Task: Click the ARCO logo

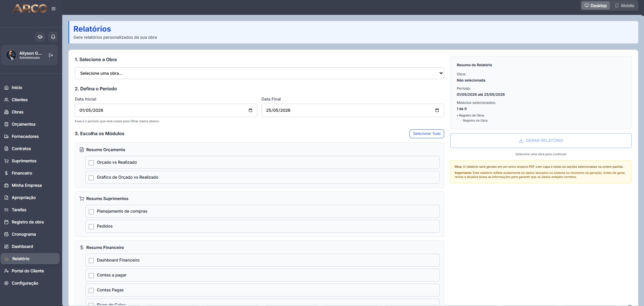Action: point(30,8)
